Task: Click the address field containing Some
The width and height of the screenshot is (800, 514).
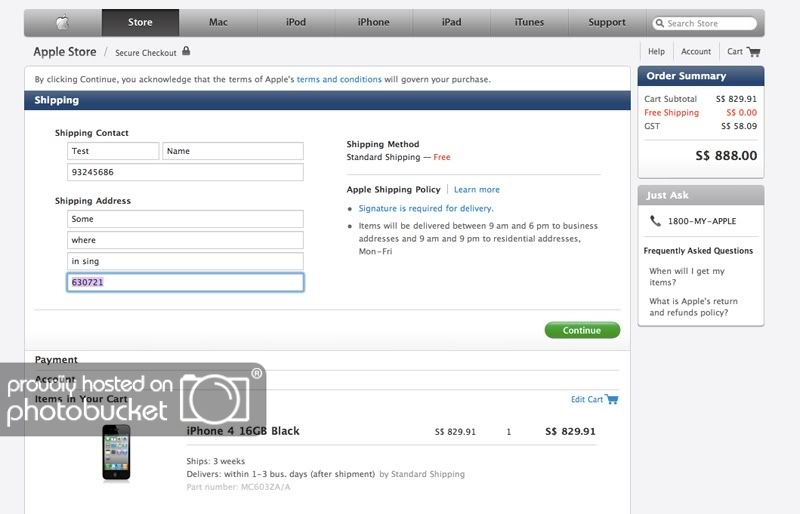Action: click(x=185, y=219)
